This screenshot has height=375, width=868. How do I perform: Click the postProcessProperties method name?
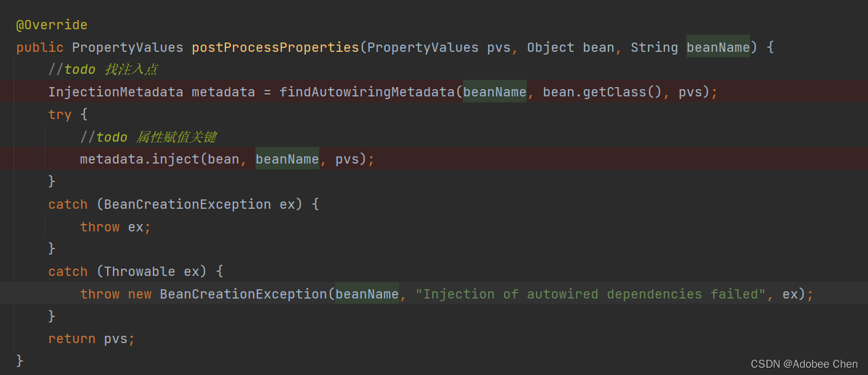tap(275, 48)
